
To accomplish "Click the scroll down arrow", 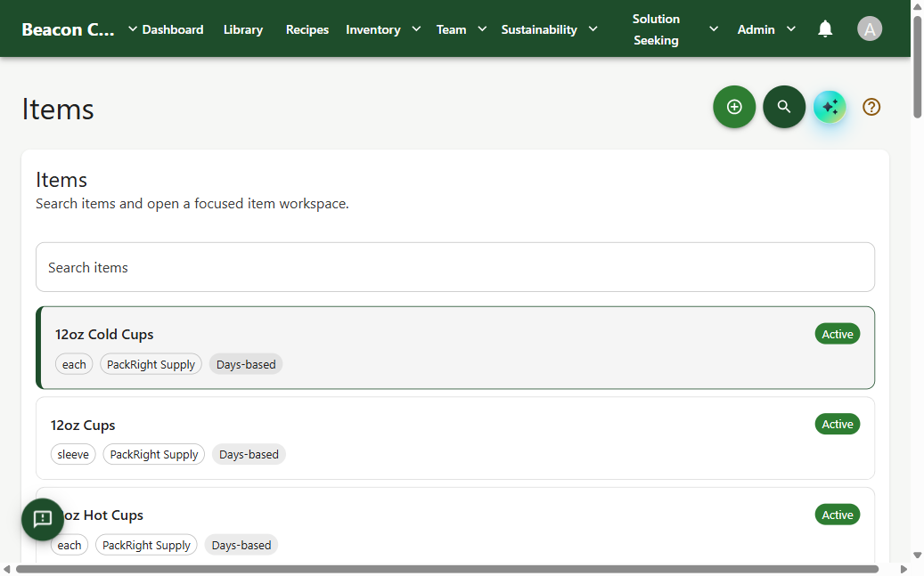I will [x=917, y=555].
